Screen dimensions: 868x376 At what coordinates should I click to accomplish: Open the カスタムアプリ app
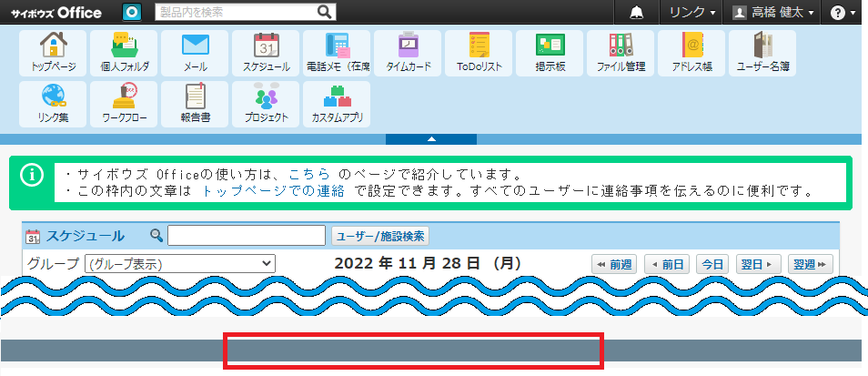point(337,104)
